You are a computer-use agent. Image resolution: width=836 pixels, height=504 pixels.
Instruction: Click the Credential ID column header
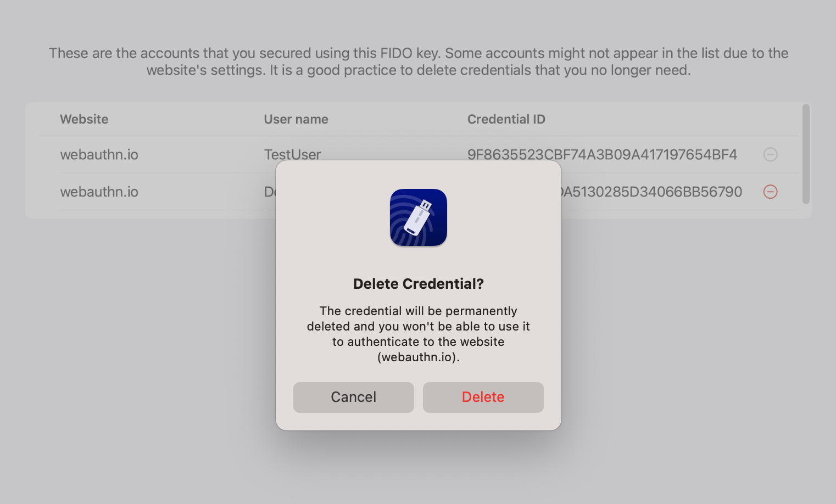(506, 119)
